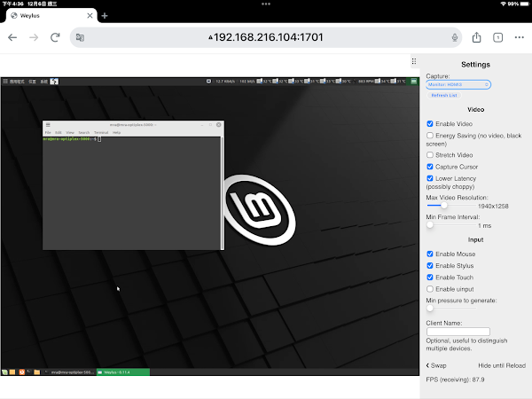The image size is (532, 399).
Task: Check the Enable uinput checkbox
Action: pos(430,289)
